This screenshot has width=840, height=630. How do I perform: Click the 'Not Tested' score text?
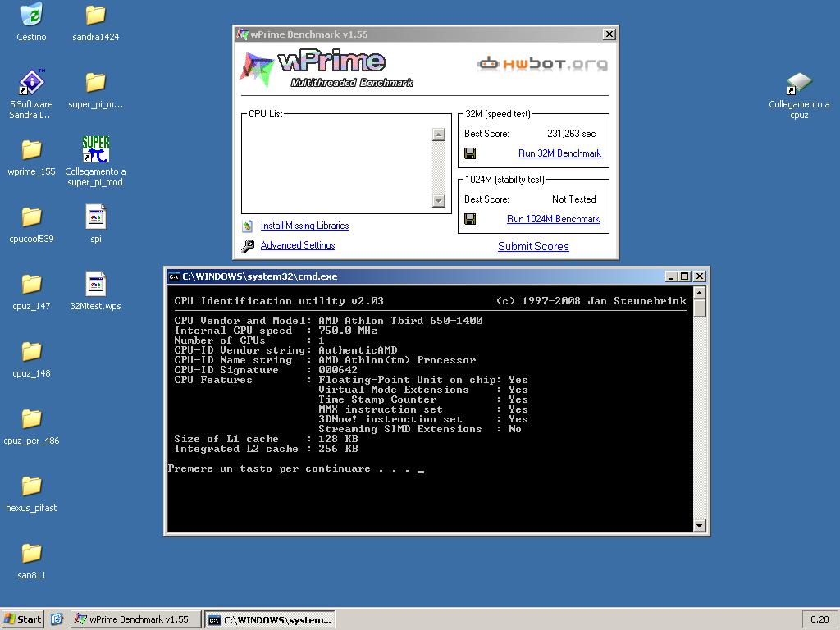pos(573,199)
